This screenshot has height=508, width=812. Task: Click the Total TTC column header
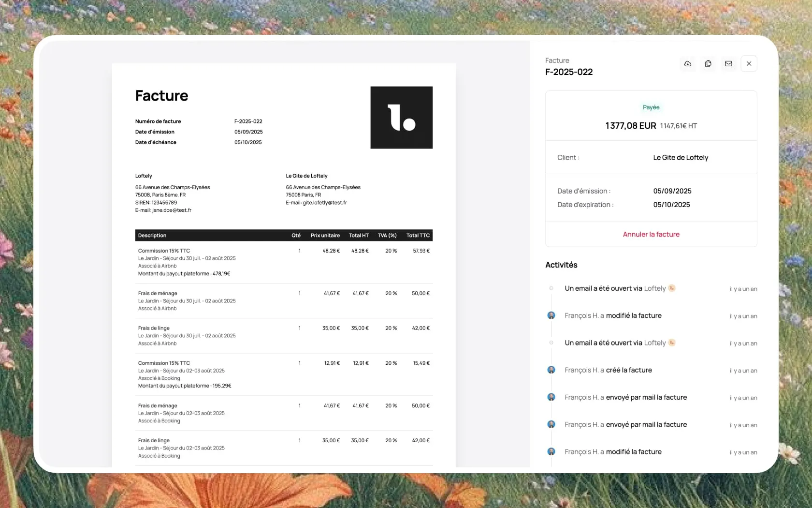click(418, 236)
